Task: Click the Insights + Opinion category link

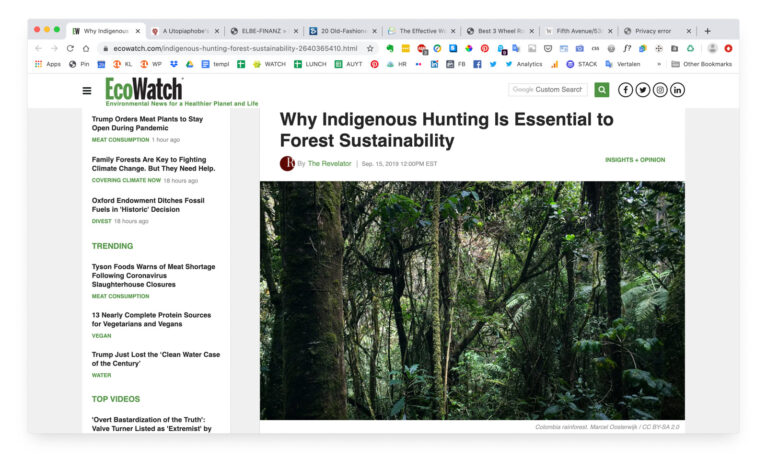Action: [x=634, y=160]
